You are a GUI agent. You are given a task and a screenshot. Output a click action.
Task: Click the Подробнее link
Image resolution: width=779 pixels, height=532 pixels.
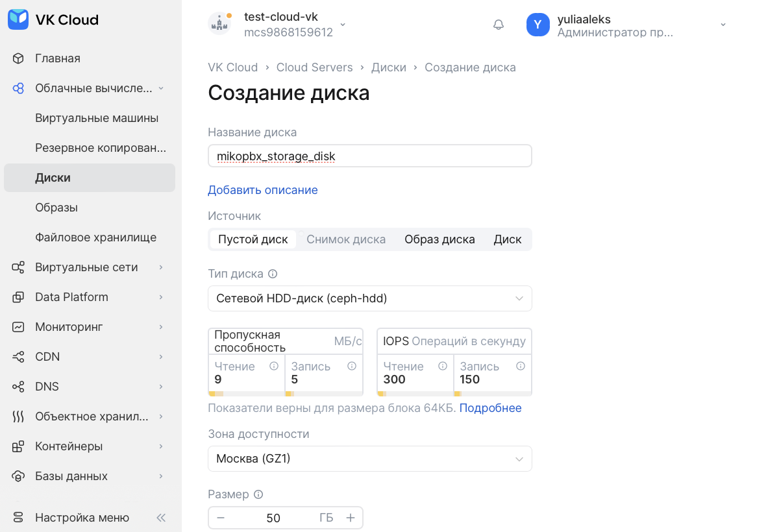pyautogui.click(x=490, y=408)
